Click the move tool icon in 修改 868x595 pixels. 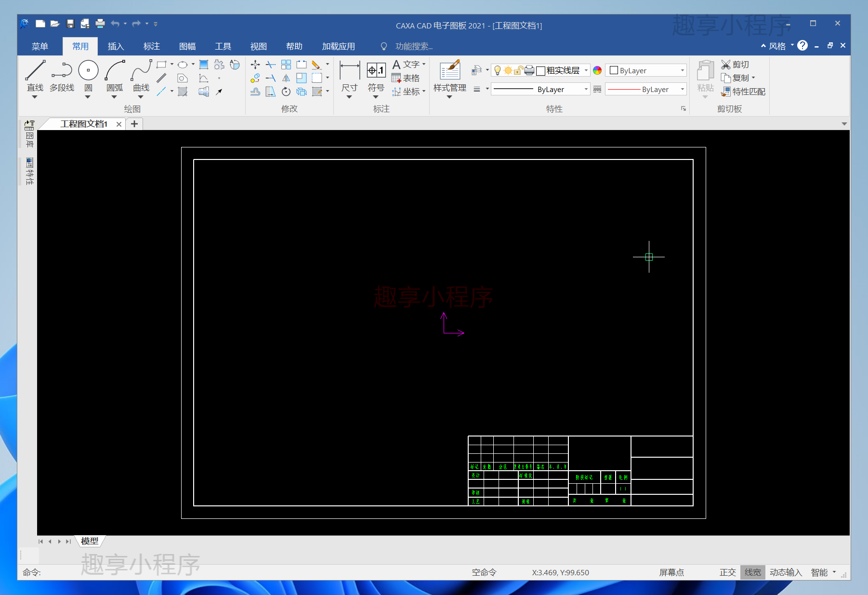[x=255, y=64]
